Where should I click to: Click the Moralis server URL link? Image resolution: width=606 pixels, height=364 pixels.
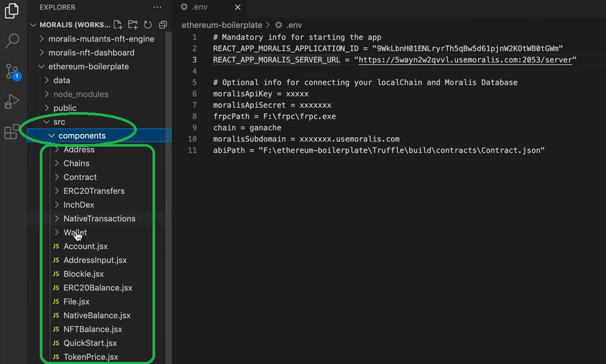(x=466, y=60)
